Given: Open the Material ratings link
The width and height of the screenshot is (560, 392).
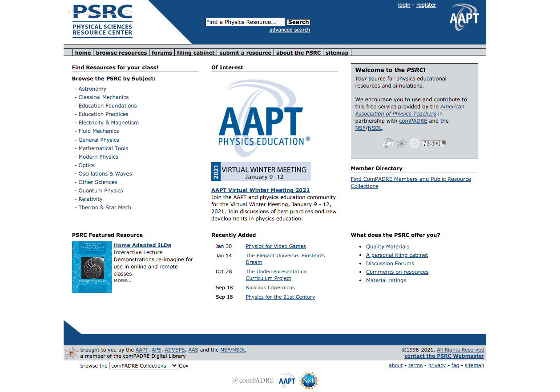Looking at the screenshot, I should pos(386,280).
